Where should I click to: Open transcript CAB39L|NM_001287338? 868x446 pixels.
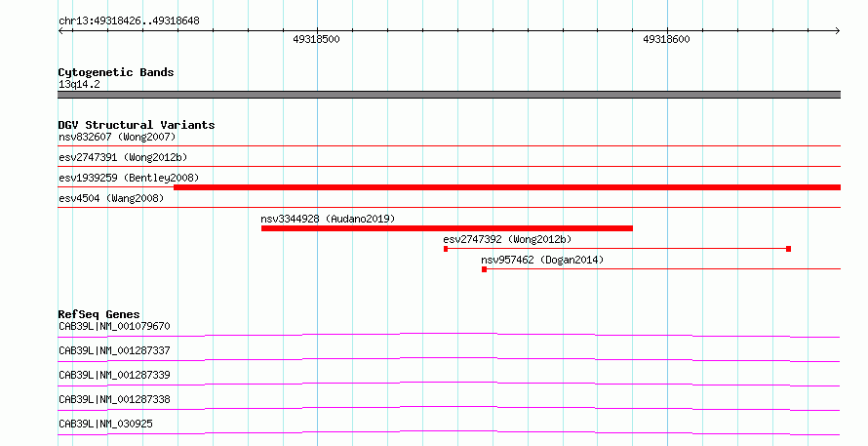point(114,399)
